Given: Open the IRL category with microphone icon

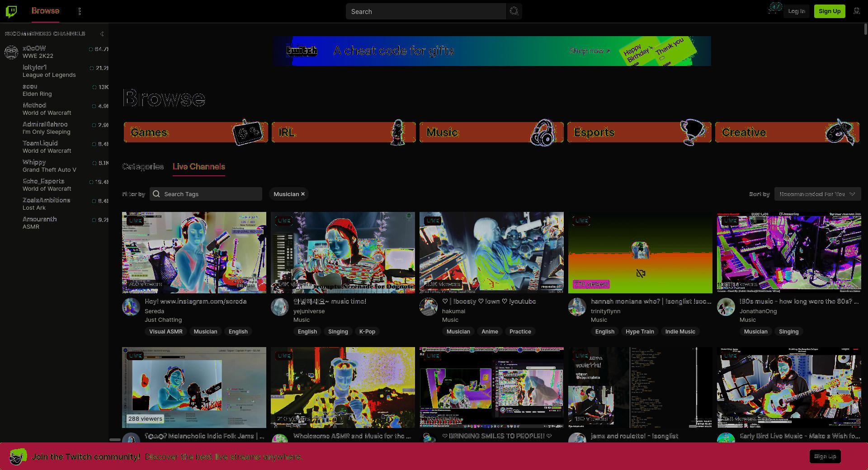Looking at the screenshot, I should (344, 132).
